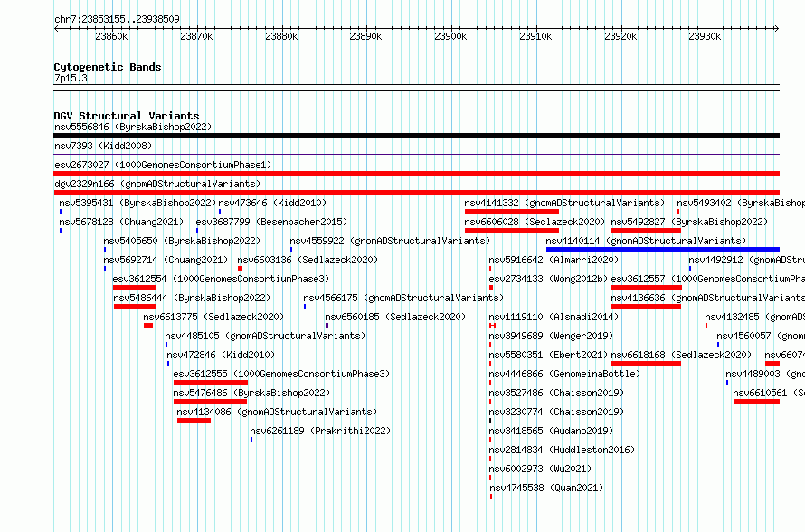
Task: Select the Cytogenetic Bands track title
Action: tap(108, 67)
